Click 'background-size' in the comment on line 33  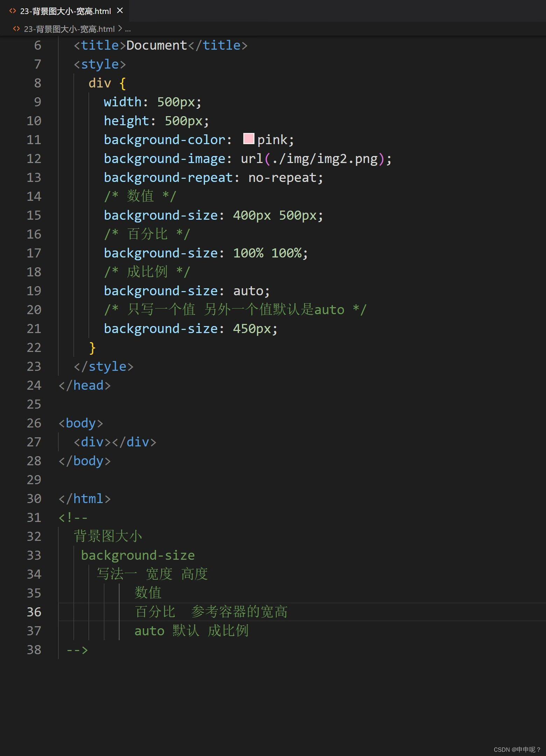coord(138,556)
